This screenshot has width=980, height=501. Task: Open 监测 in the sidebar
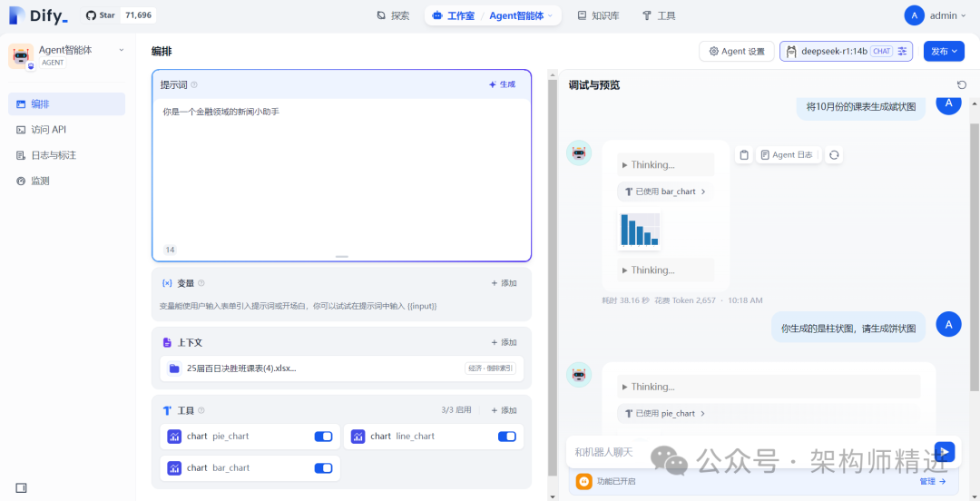66,181
